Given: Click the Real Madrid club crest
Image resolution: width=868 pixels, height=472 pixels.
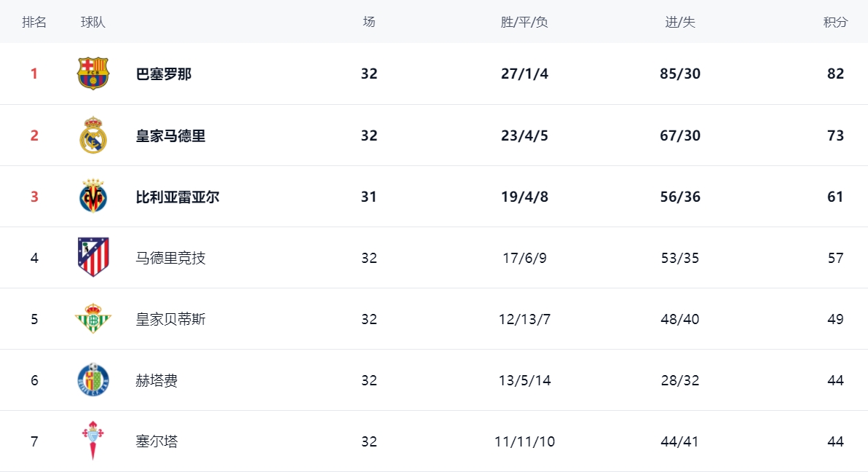Looking at the screenshot, I should tap(93, 135).
